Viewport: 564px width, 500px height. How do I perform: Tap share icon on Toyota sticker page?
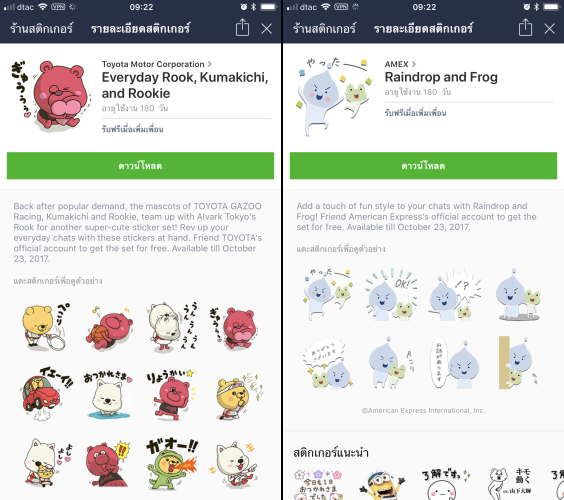pyautogui.click(x=242, y=27)
